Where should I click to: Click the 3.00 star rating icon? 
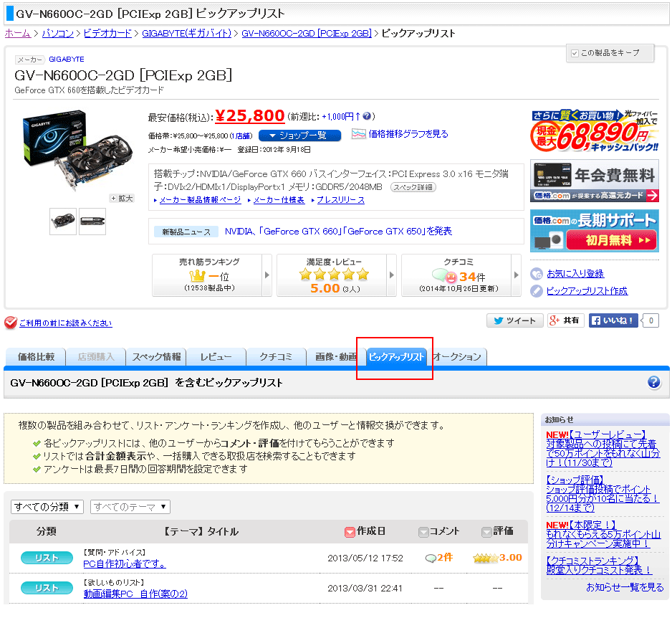click(x=486, y=558)
